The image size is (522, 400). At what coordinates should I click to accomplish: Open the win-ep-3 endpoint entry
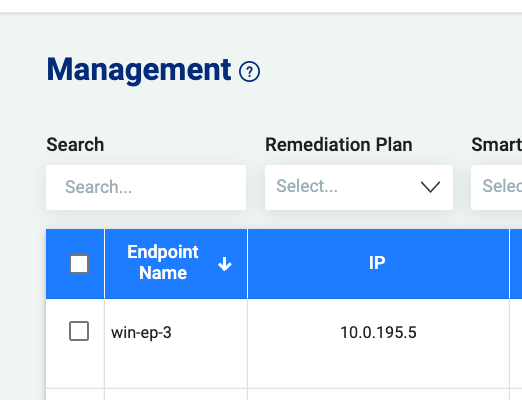pos(141,332)
